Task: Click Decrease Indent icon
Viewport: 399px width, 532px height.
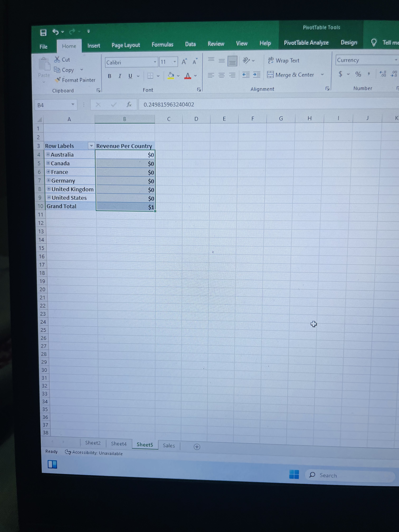Action: point(246,75)
